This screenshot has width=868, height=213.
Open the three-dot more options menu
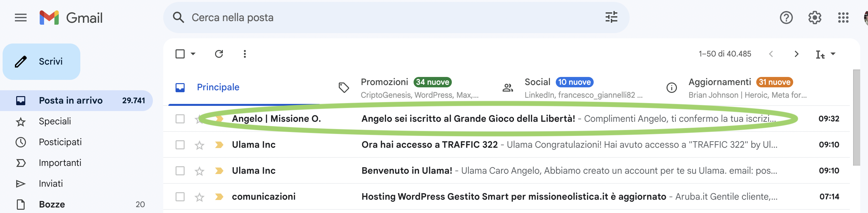click(245, 54)
